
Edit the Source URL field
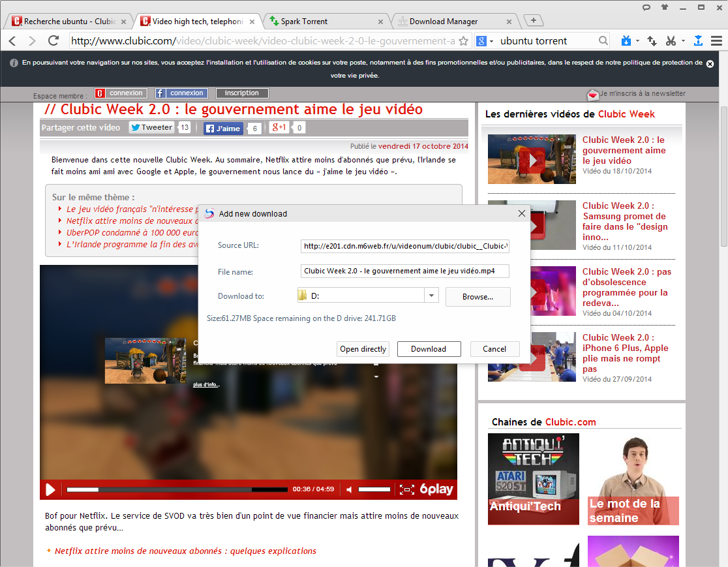click(x=405, y=245)
